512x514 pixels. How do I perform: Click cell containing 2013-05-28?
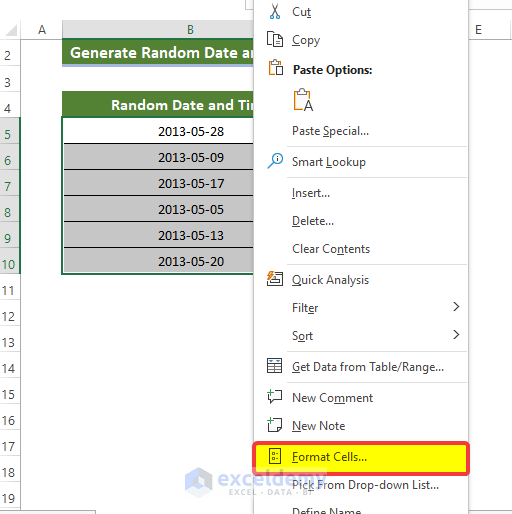tap(158, 131)
